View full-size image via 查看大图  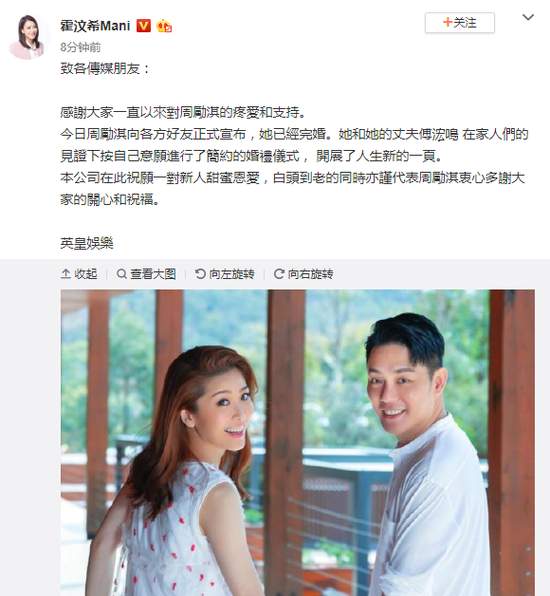(146, 274)
